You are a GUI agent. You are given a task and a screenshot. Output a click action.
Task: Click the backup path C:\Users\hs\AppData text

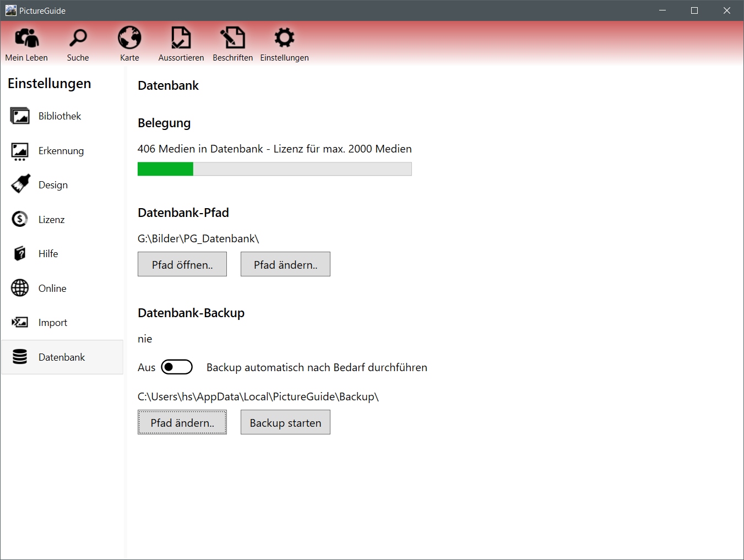[258, 396]
